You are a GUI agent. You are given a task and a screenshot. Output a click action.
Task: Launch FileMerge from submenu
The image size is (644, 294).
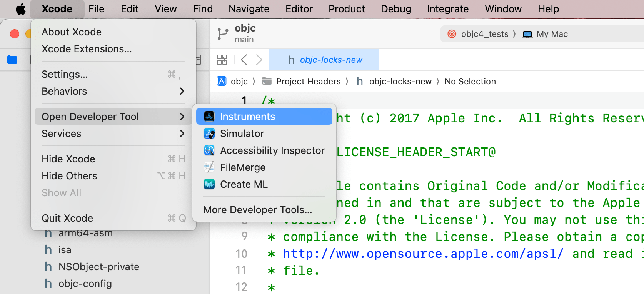(264, 167)
